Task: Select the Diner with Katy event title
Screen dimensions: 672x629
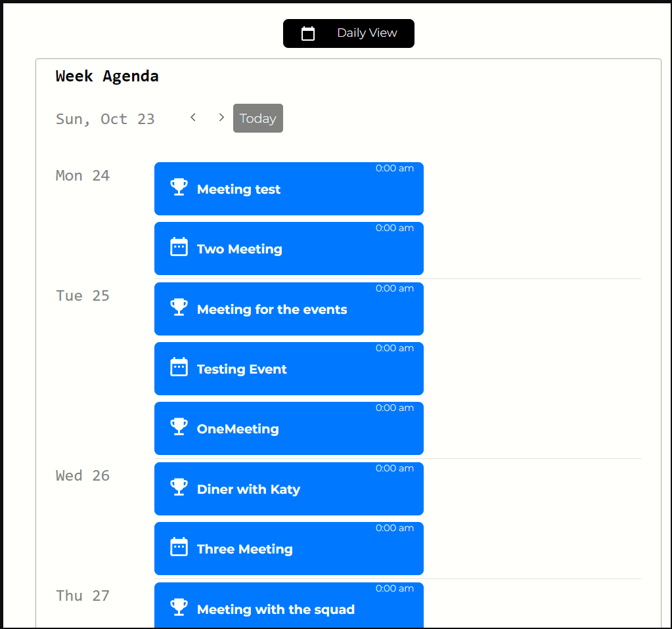Action: (x=248, y=489)
